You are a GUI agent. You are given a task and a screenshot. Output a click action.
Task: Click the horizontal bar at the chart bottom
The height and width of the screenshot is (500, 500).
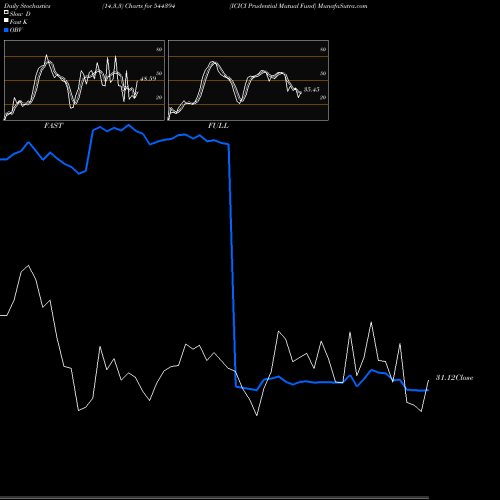click(214, 497)
